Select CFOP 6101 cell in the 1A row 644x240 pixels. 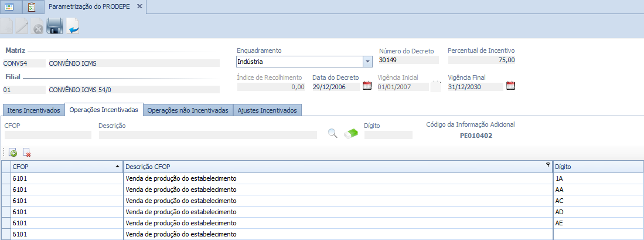point(67,179)
